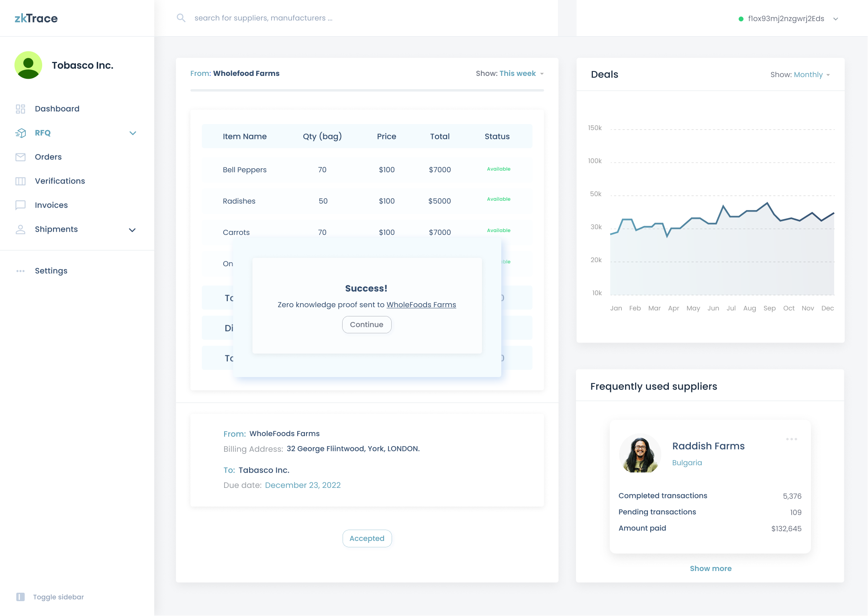
Task: Click the Settings three-dot icon
Action: (20, 271)
